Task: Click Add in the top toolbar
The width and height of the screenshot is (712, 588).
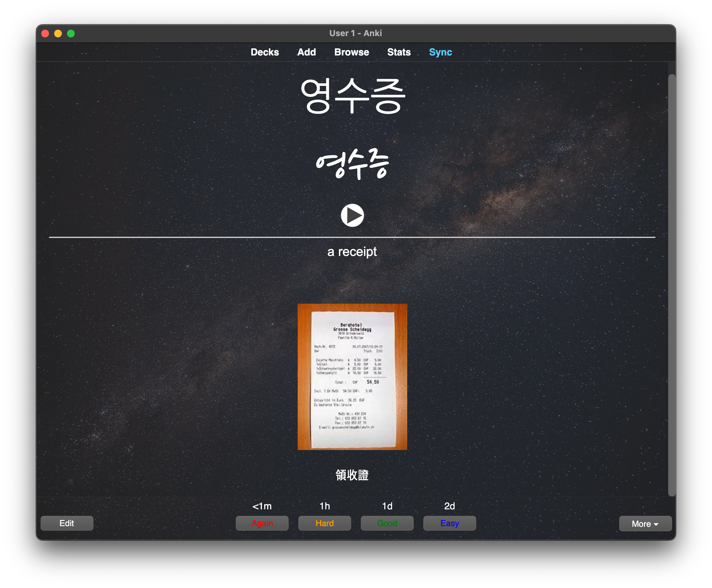Action: click(x=306, y=52)
